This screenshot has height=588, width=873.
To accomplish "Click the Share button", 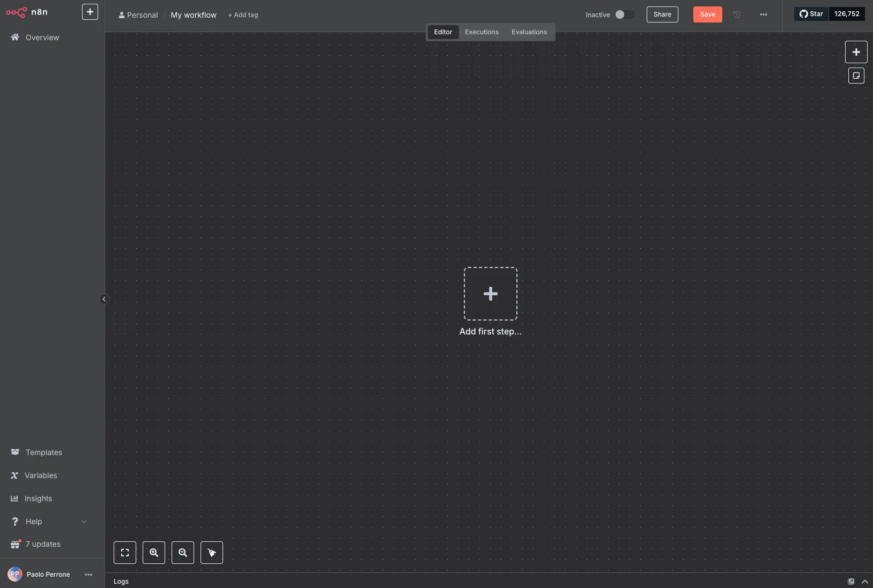I will (662, 14).
